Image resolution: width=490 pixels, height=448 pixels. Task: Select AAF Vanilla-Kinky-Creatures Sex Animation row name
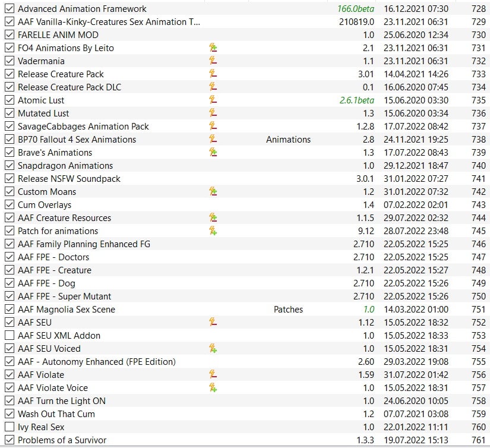pos(109,22)
